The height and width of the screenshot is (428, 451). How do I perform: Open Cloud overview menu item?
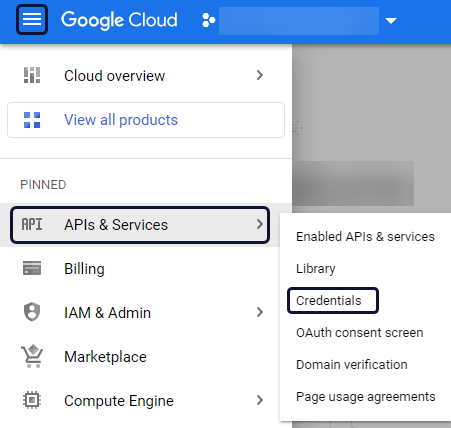pyautogui.click(x=146, y=76)
